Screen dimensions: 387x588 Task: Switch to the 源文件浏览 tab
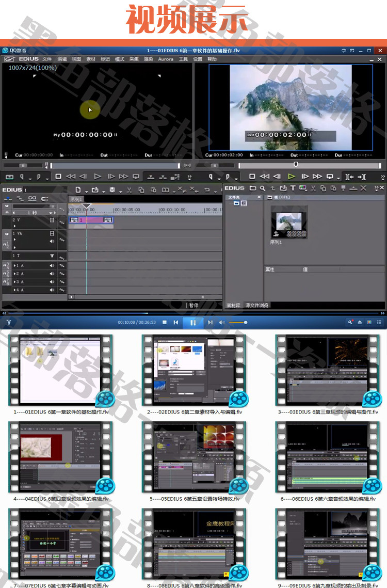[257, 305]
